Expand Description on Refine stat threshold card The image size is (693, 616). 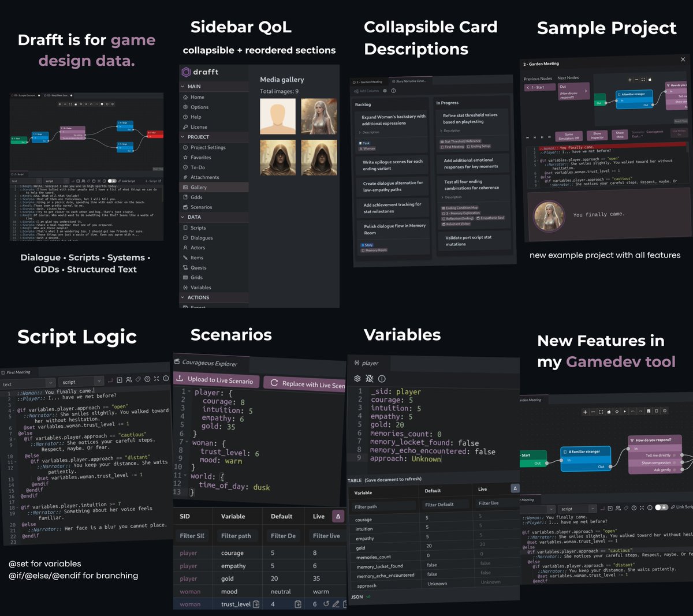(x=450, y=131)
